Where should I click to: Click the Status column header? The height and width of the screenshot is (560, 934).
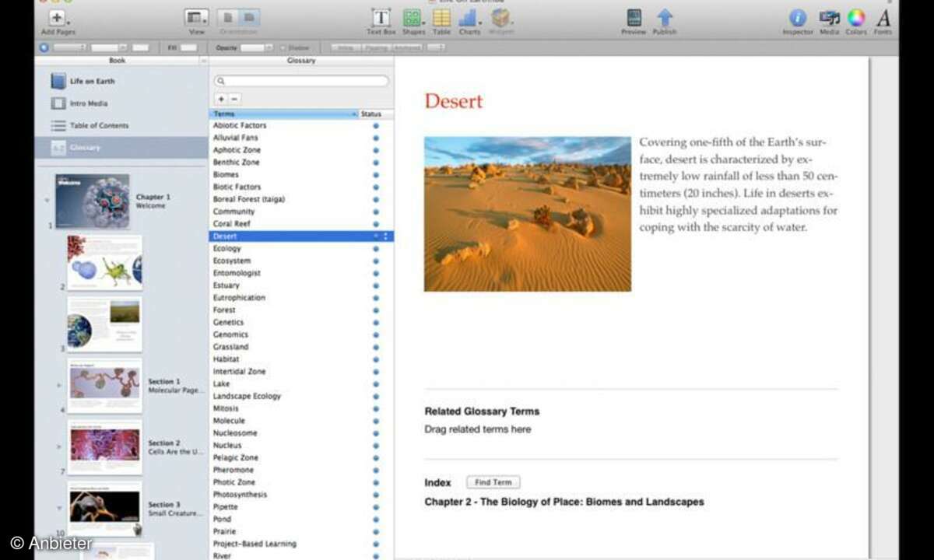coord(376,114)
